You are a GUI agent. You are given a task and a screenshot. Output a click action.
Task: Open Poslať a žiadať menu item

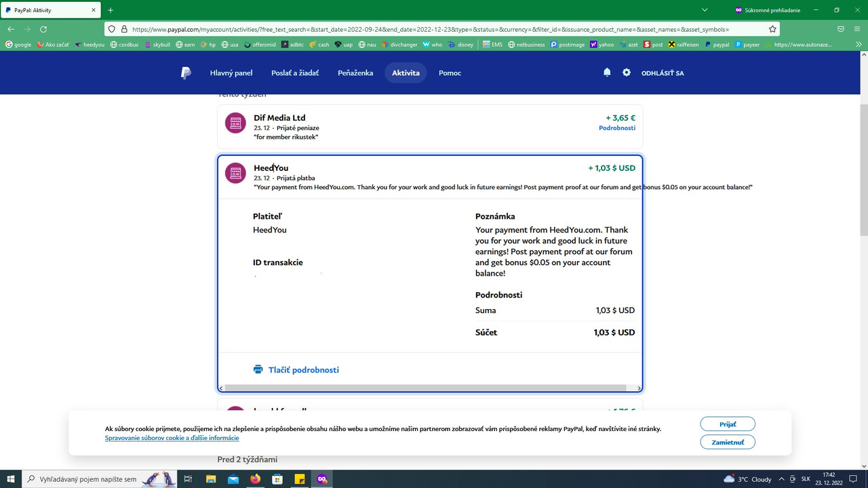coord(295,73)
